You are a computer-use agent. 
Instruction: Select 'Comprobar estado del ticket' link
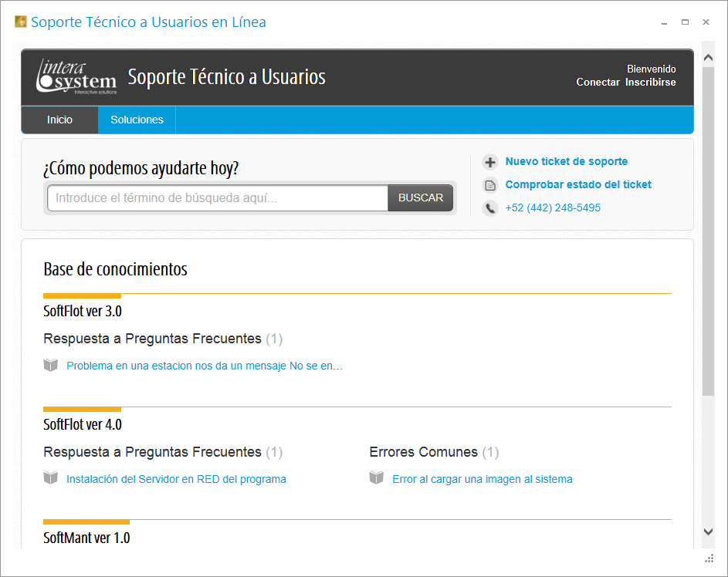click(578, 185)
